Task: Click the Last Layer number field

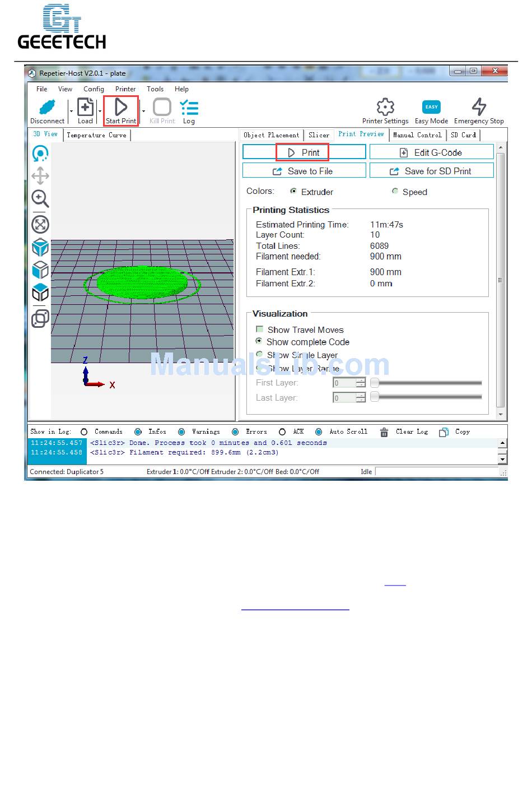Action: pyautogui.click(x=344, y=397)
